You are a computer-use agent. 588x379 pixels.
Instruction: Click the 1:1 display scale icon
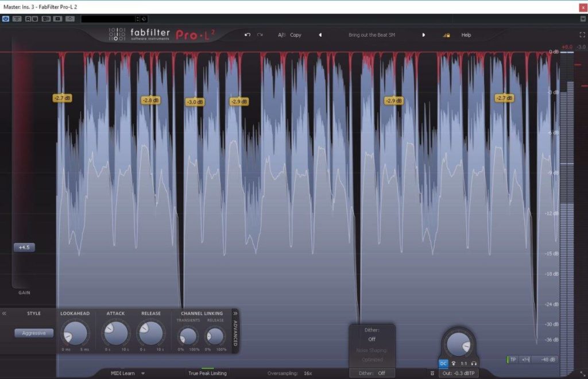[463, 363]
